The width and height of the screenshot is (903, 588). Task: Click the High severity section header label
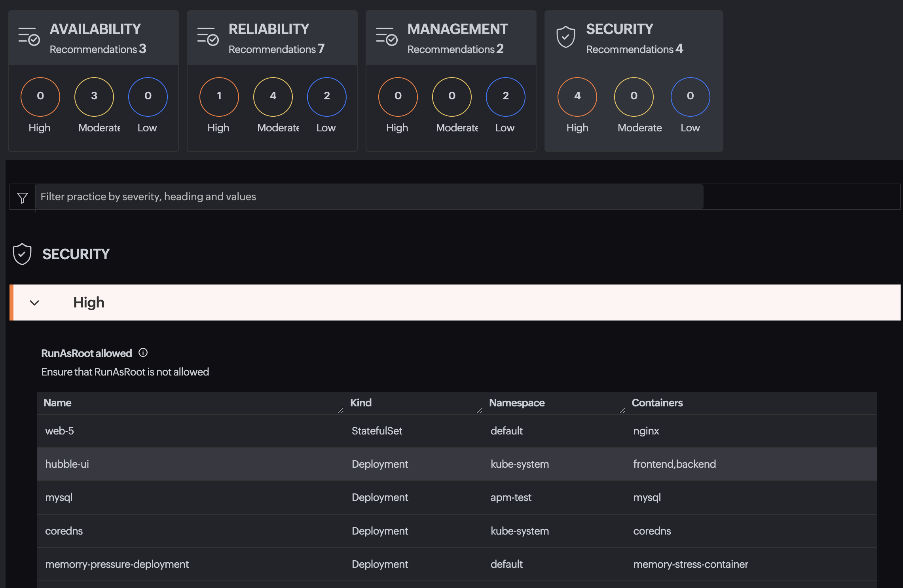(89, 302)
